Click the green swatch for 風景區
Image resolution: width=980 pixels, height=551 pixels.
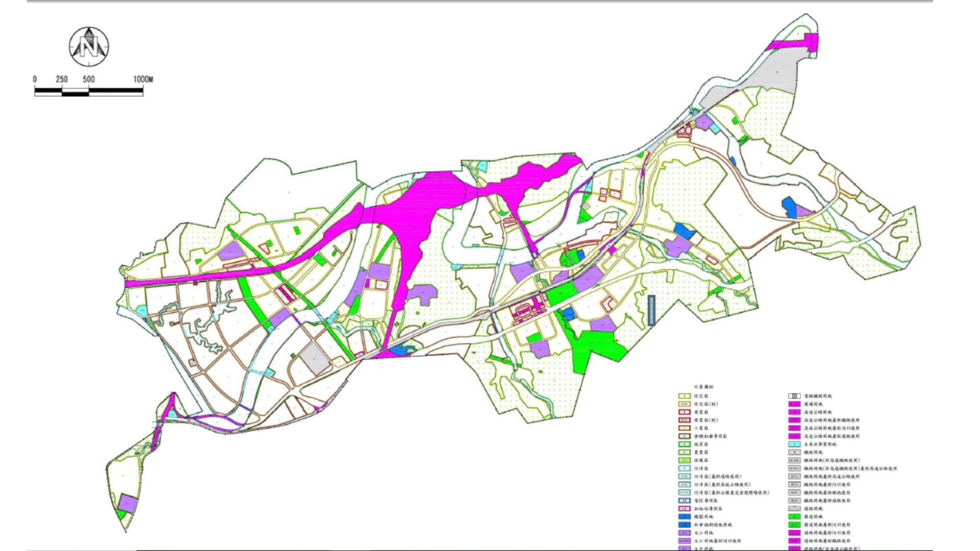coord(684,444)
